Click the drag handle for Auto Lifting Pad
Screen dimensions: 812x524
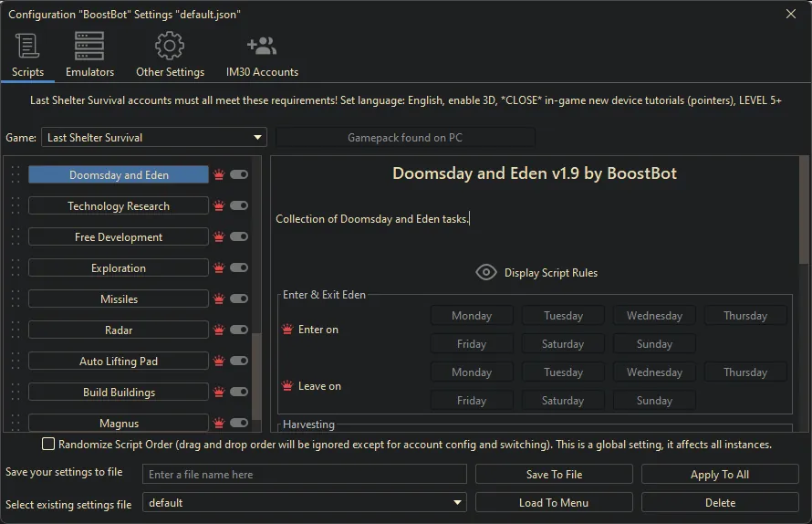(16, 362)
